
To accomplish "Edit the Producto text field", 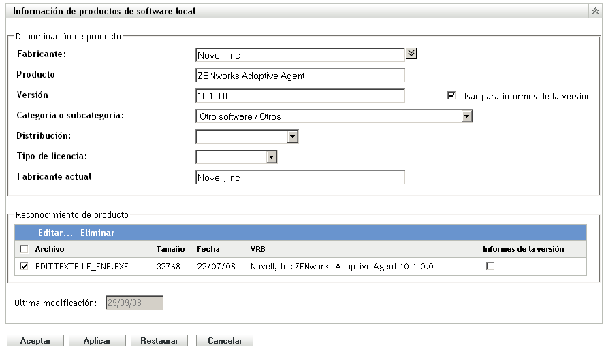I will tap(300, 76).
